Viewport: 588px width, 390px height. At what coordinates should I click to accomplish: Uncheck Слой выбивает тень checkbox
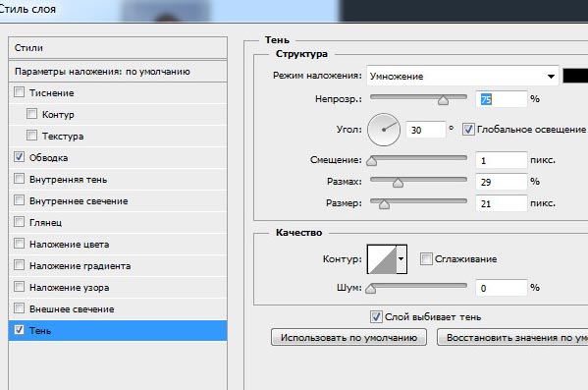coord(376,316)
